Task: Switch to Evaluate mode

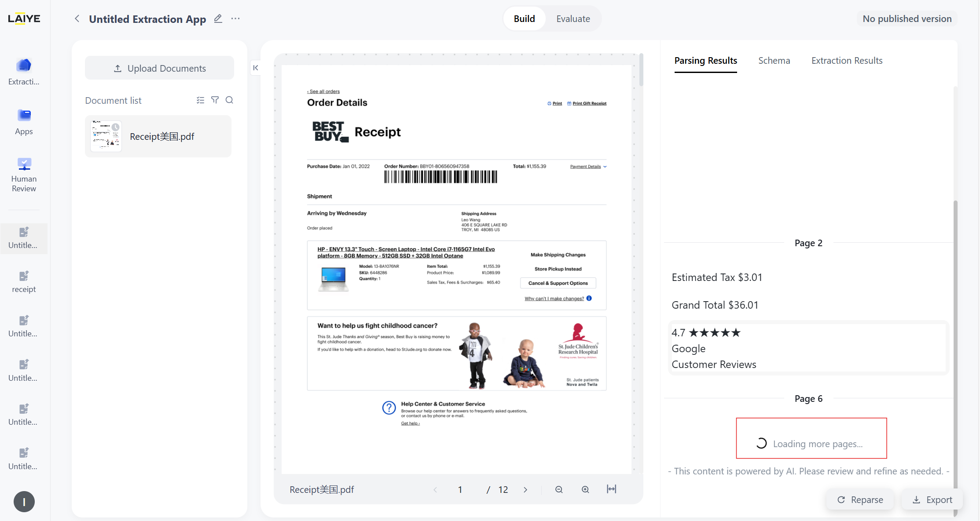Action: (573, 19)
